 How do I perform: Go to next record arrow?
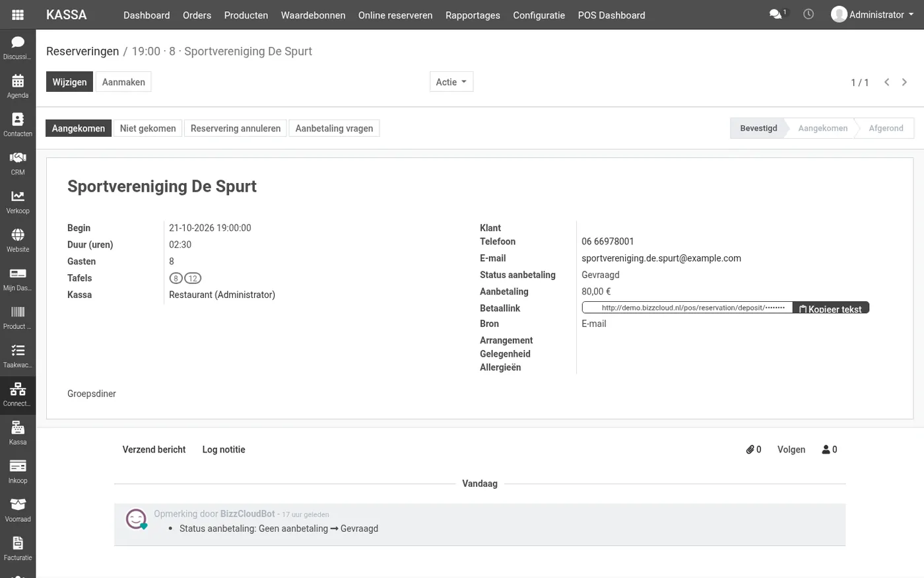pyautogui.click(x=904, y=82)
